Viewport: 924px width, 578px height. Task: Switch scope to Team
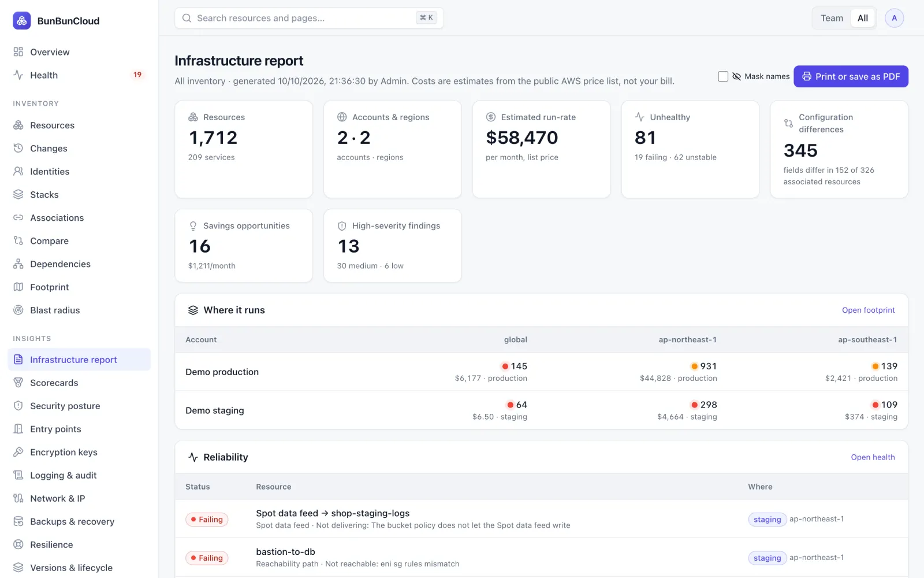(832, 18)
